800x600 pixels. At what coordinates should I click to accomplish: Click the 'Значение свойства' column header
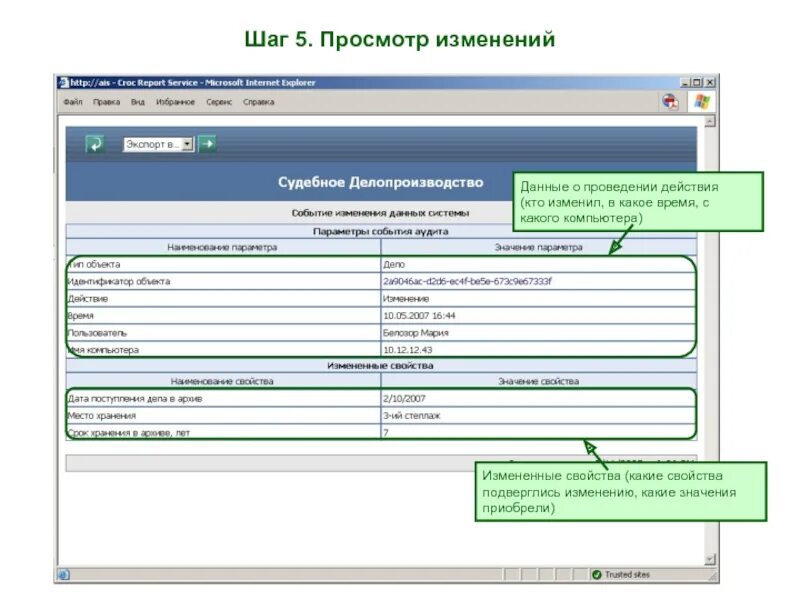click(538, 381)
